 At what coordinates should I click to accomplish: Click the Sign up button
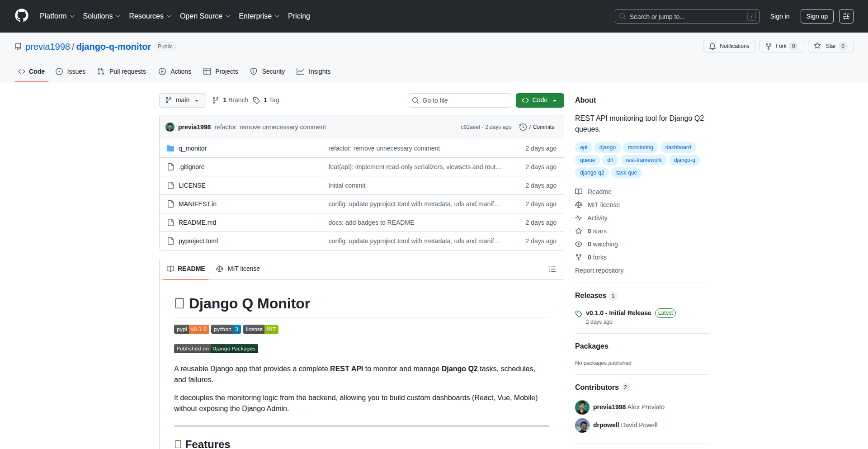(816, 16)
